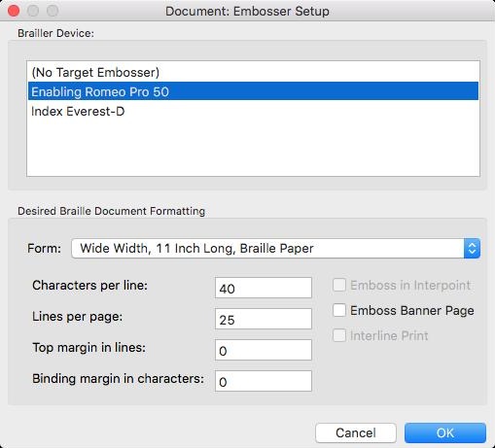The height and width of the screenshot is (448, 495).
Task: Click the Binding margin in characters field
Action: coord(264,381)
